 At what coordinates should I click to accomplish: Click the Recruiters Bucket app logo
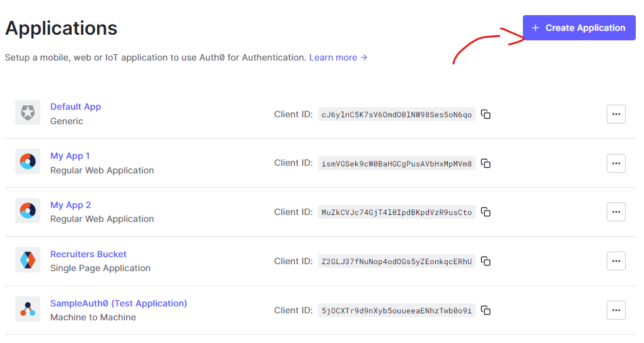28,260
